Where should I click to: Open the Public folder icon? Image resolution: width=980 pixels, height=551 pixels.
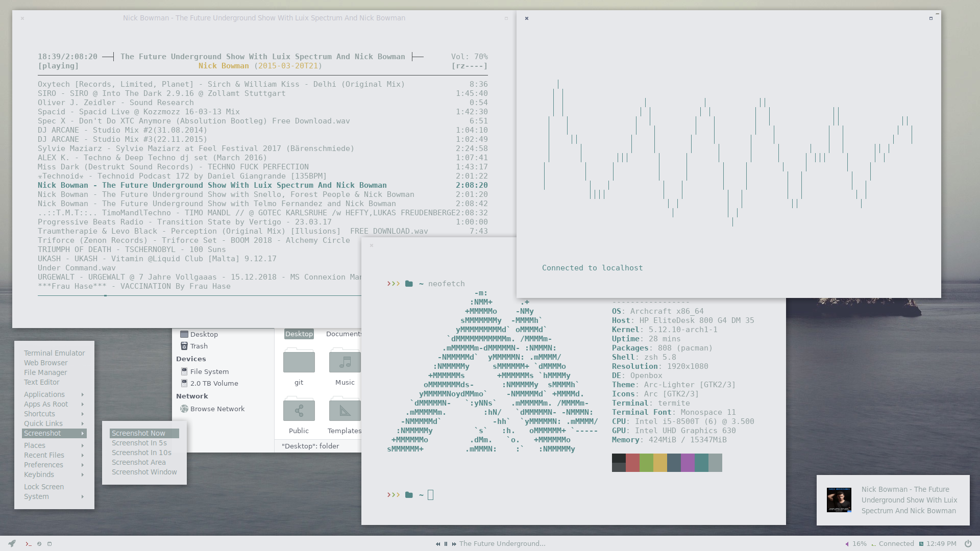(x=299, y=410)
